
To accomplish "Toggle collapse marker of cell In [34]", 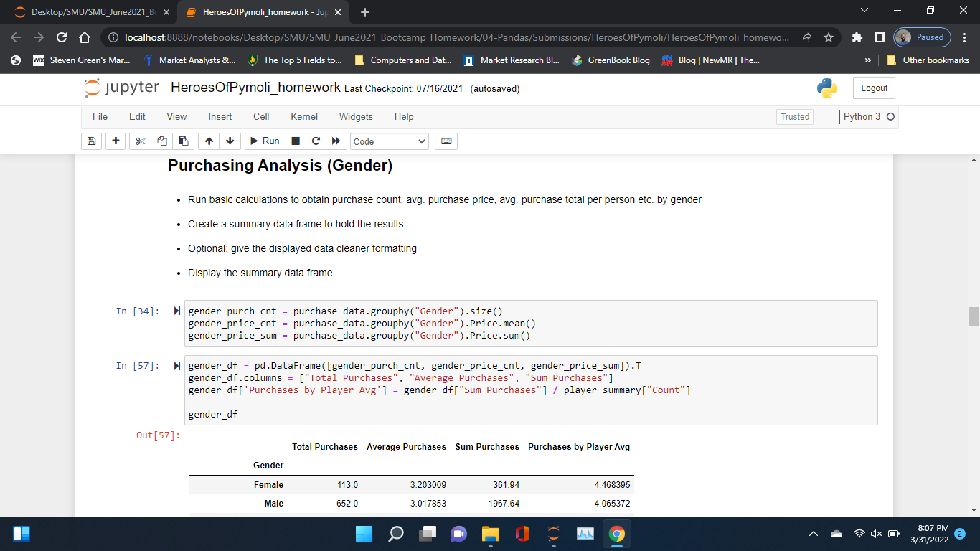I will click(x=176, y=311).
